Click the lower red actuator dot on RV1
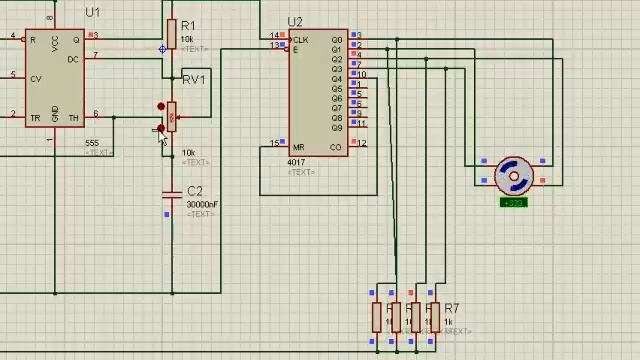The height and width of the screenshot is (360, 640). (161, 128)
